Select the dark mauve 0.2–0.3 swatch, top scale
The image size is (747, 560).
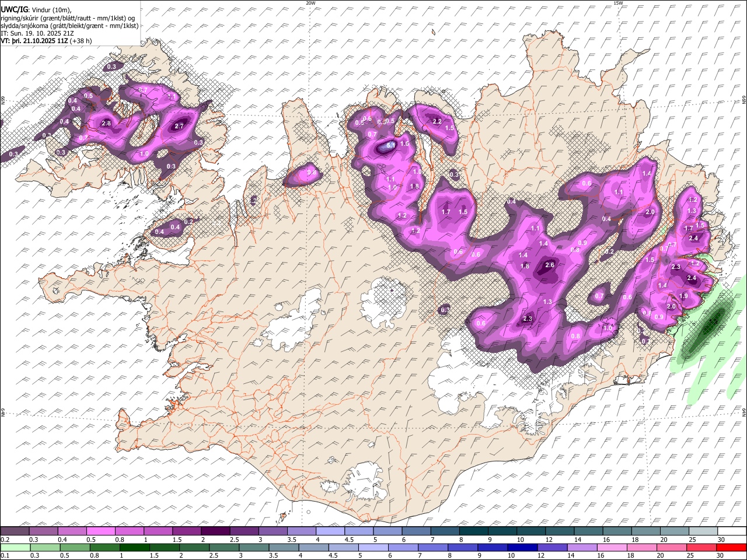coord(15,531)
